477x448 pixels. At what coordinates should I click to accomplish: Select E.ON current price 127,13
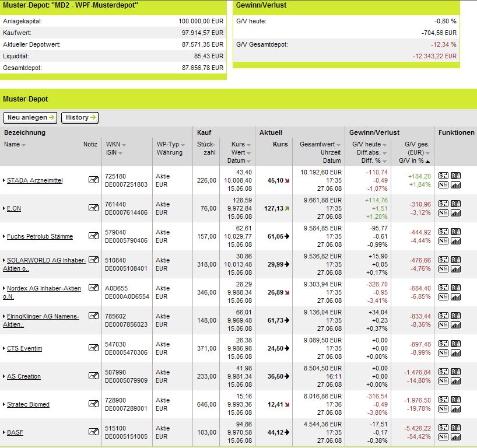pyautogui.click(x=274, y=208)
